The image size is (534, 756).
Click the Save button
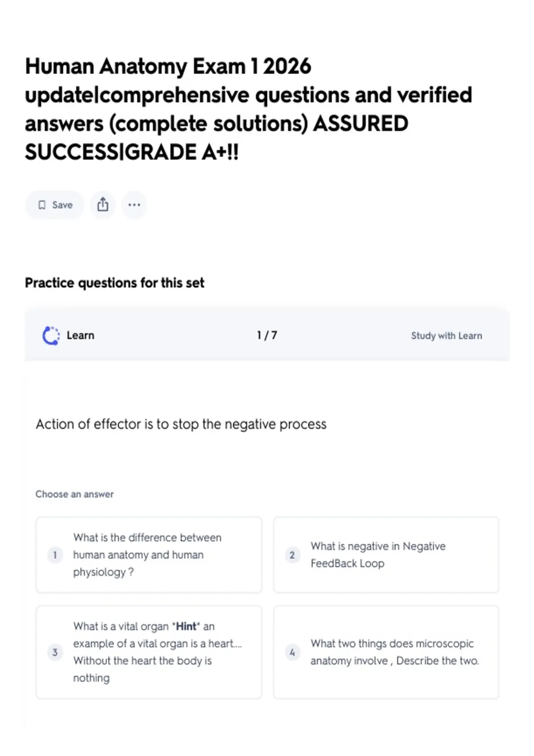pyautogui.click(x=54, y=205)
